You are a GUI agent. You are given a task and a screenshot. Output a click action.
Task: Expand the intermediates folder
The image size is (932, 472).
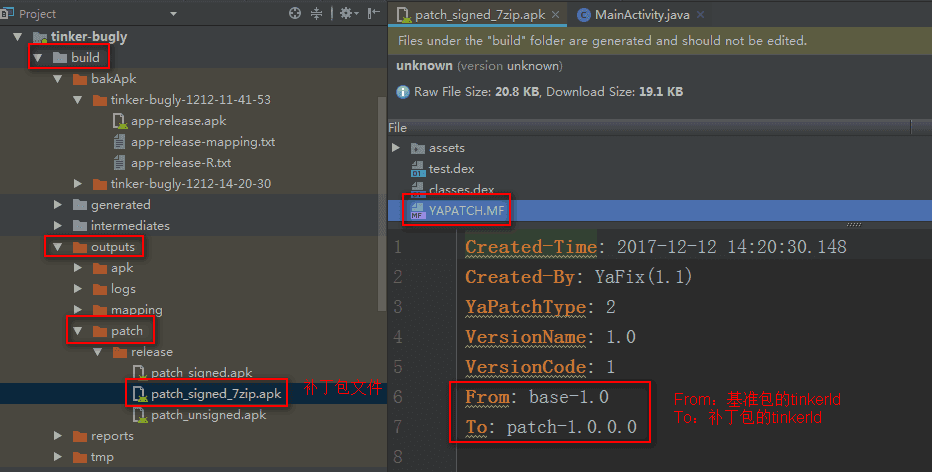pyautogui.click(x=58, y=225)
